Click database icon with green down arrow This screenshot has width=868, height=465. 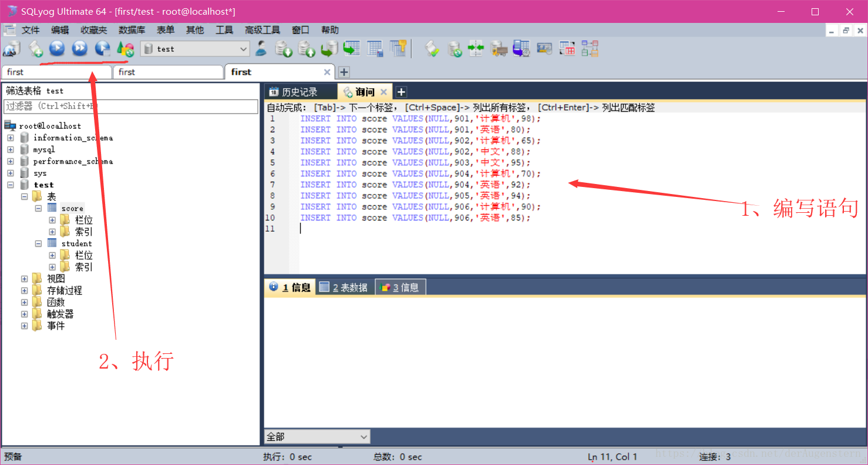click(284, 49)
